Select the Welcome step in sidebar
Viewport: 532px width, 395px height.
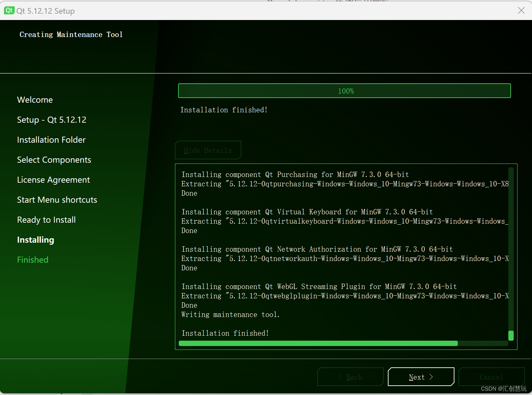click(35, 100)
